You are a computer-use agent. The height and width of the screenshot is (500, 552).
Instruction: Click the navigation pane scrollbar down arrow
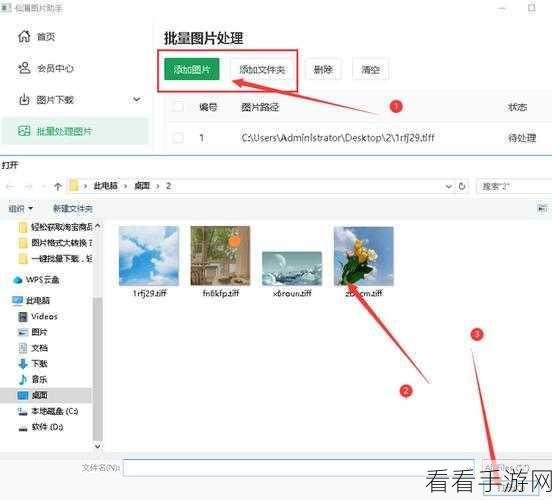tap(98, 446)
